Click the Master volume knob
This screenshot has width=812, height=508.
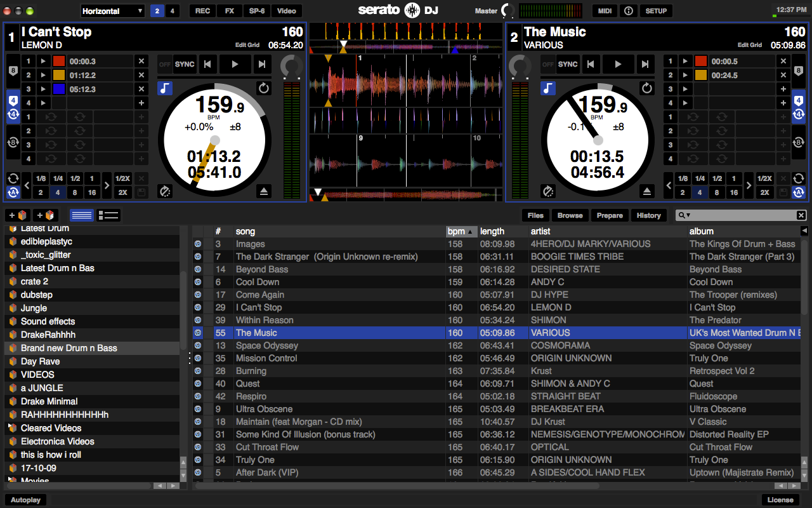pos(508,11)
